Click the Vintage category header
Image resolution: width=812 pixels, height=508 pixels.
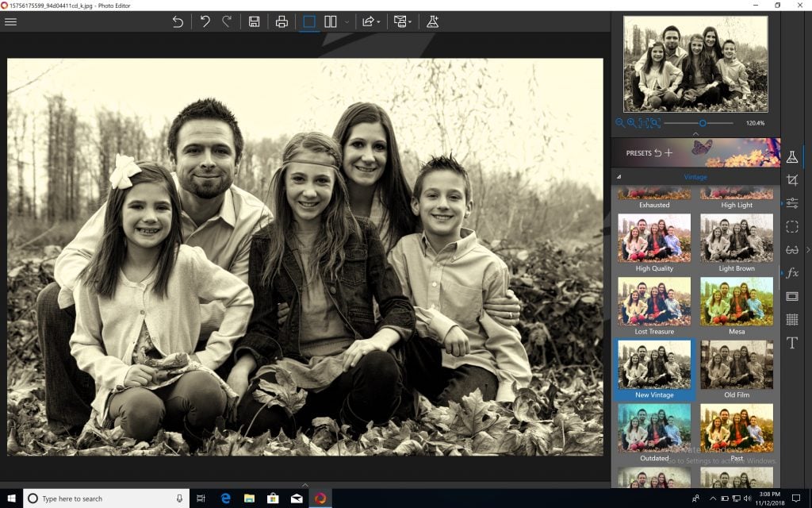point(695,177)
